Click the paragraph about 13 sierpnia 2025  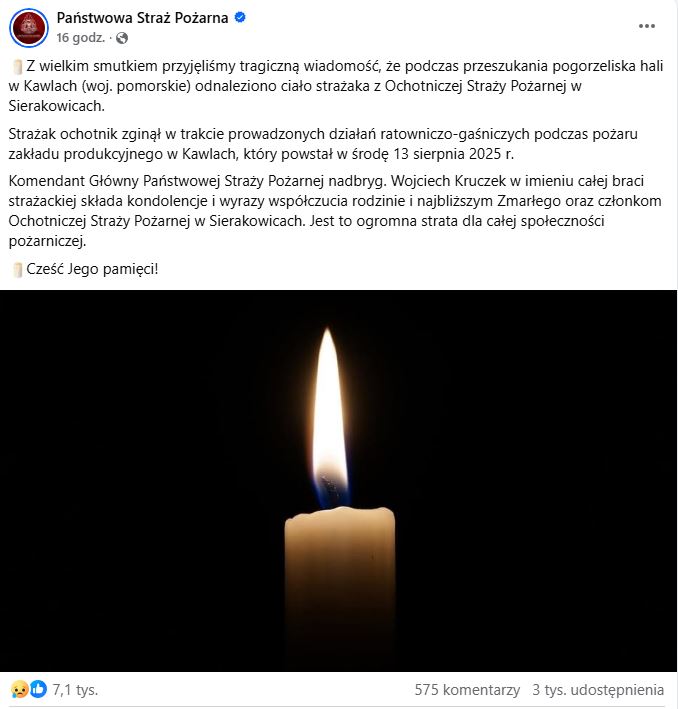(x=323, y=144)
